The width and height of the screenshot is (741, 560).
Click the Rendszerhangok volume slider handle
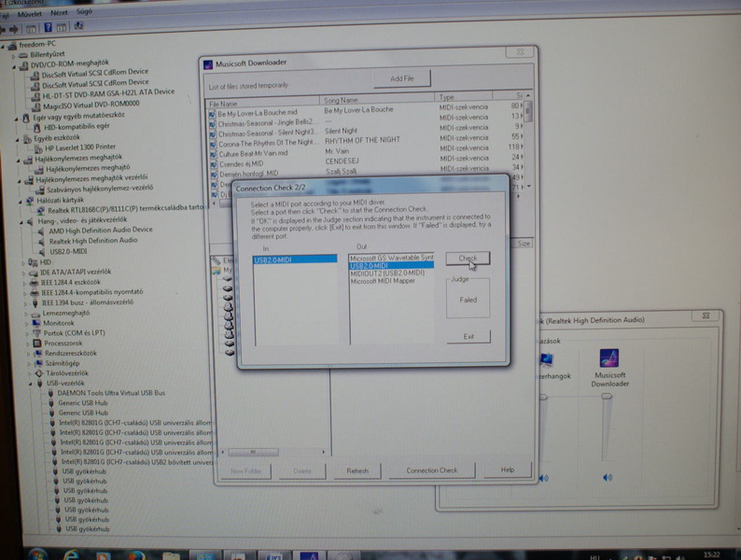544,397
